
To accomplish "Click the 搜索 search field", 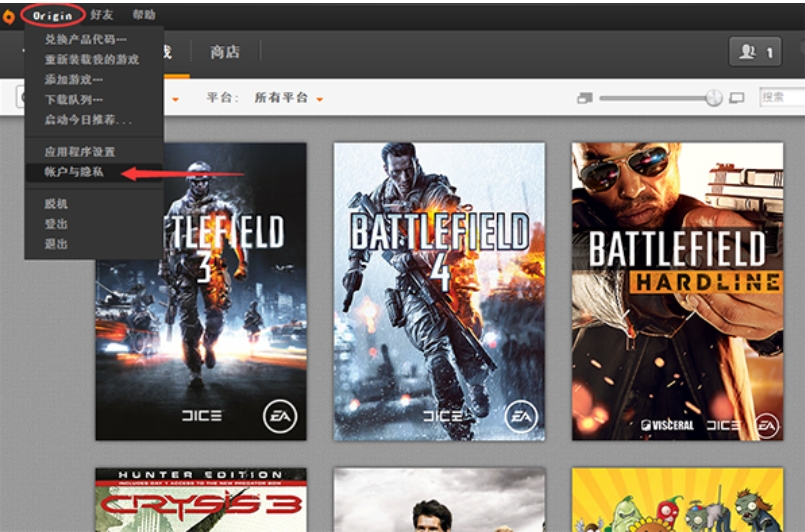I will pyautogui.click(x=782, y=97).
